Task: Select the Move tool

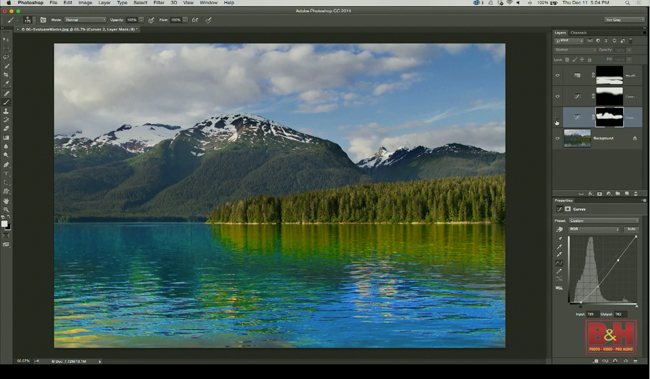Action: (x=6, y=39)
